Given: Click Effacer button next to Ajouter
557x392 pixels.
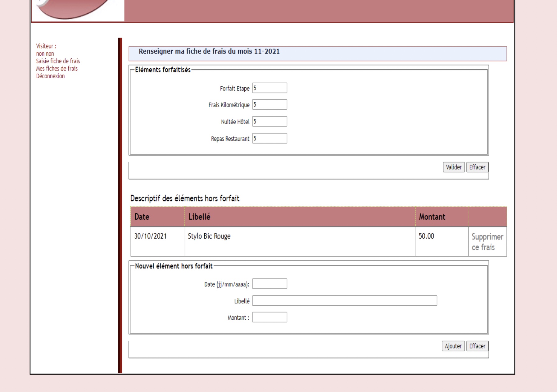Looking at the screenshot, I should [477, 346].
